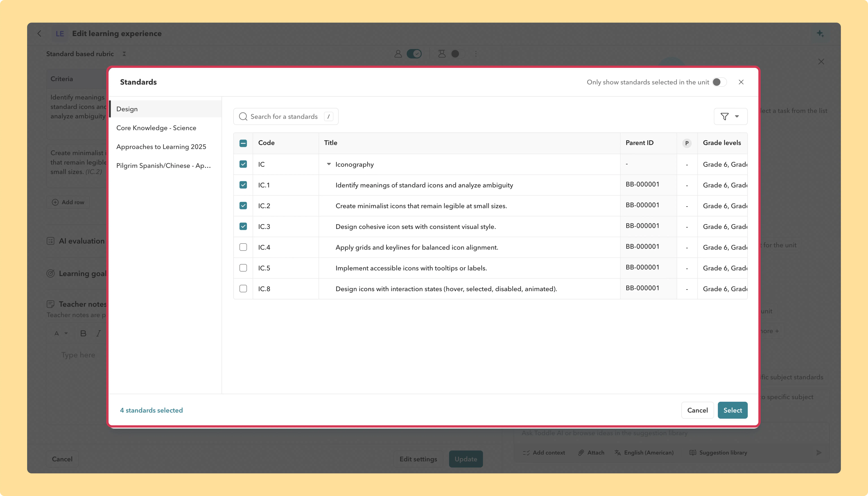868x496 pixels.
Task: Click the send arrow in Toddle AI box
Action: (x=819, y=452)
